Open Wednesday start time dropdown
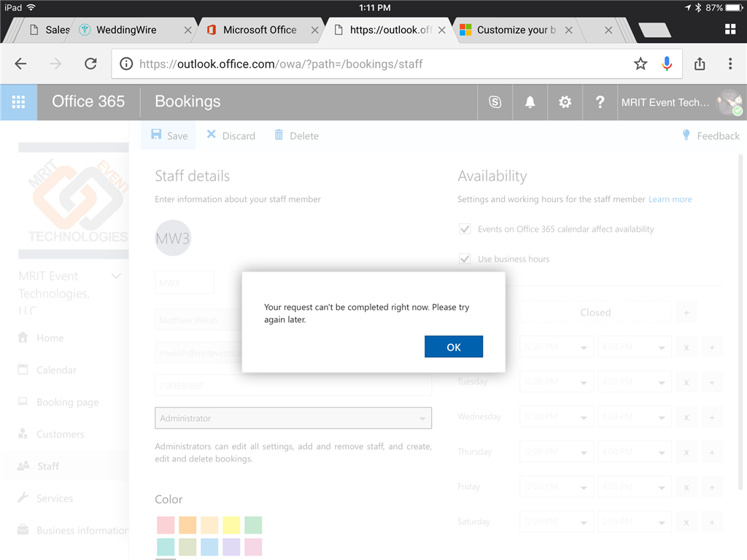This screenshot has height=560, width=747. point(557,416)
